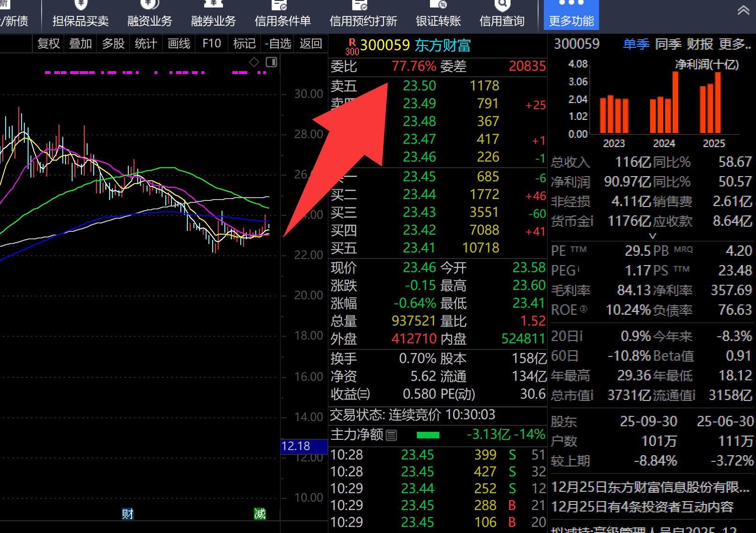756x533 pixels.
Task: Open the F10 company information page
Action: click(x=212, y=44)
